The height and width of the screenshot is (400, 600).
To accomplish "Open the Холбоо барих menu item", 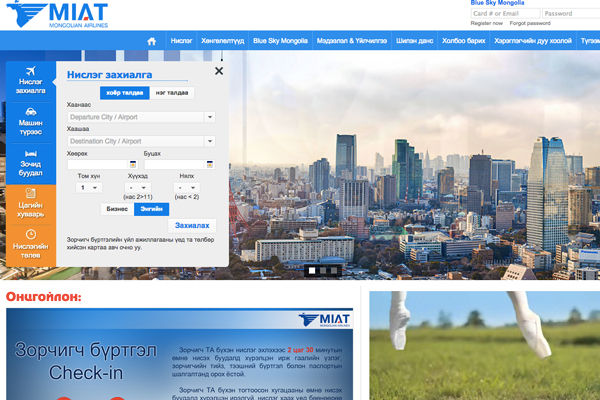I will (x=463, y=41).
